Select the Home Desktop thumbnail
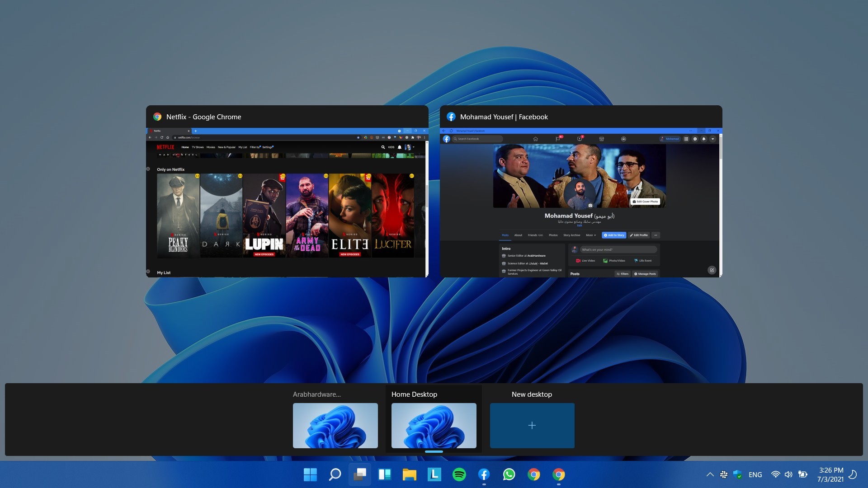The height and width of the screenshot is (488, 868). coord(434,426)
